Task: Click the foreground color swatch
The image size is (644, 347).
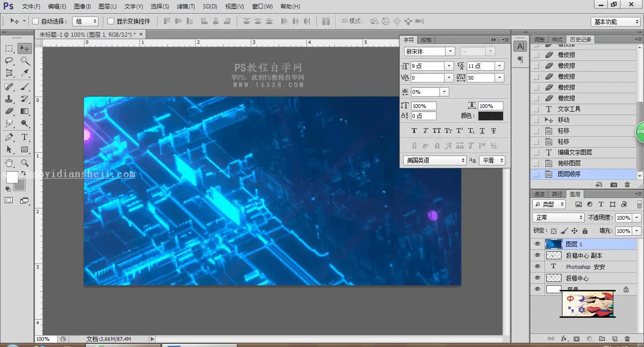Action: (12, 177)
